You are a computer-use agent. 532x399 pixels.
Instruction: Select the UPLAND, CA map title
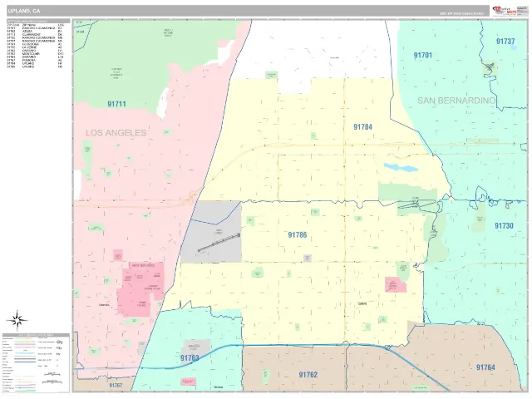click(24, 11)
